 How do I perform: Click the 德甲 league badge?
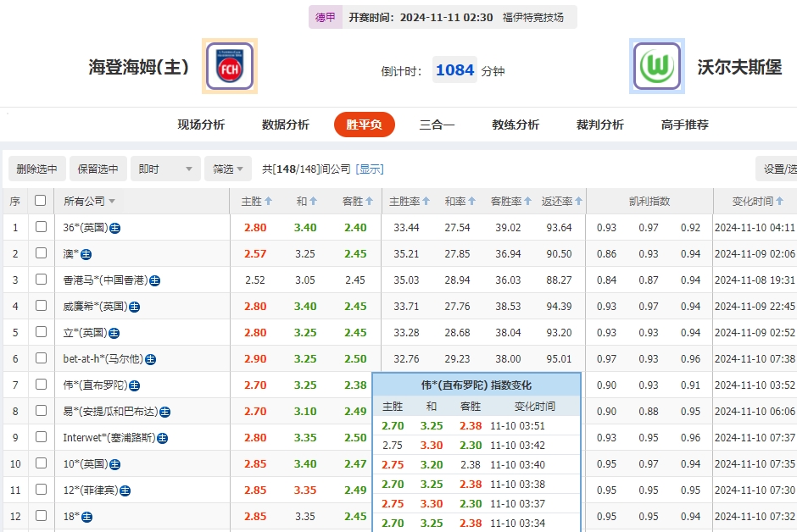tap(326, 16)
